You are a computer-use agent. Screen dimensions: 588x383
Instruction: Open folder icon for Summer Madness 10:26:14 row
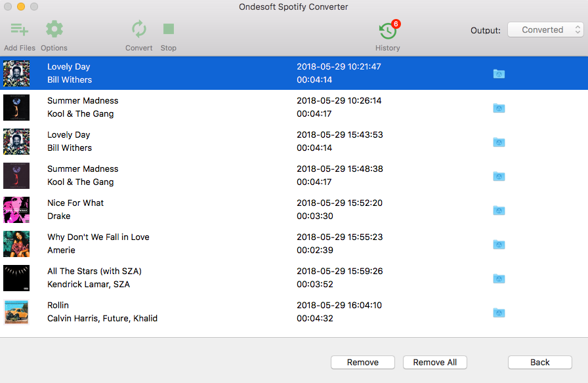499,108
